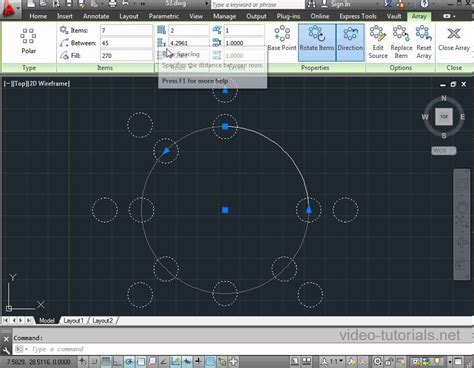474x368 pixels.
Task: Toggle Grid Display in status bar
Action: 106,361
